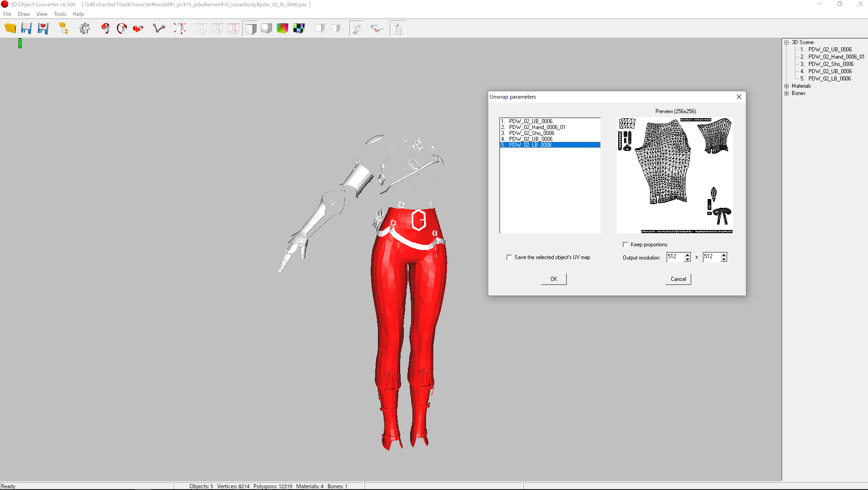Expand the Bones tree node

pyautogui.click(x=787, y=93)
